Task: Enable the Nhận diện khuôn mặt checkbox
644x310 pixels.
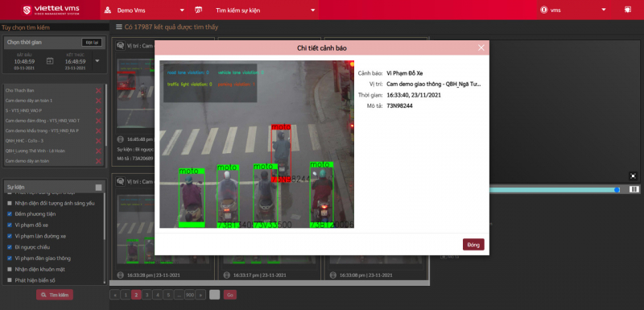Action: [10, 270]
